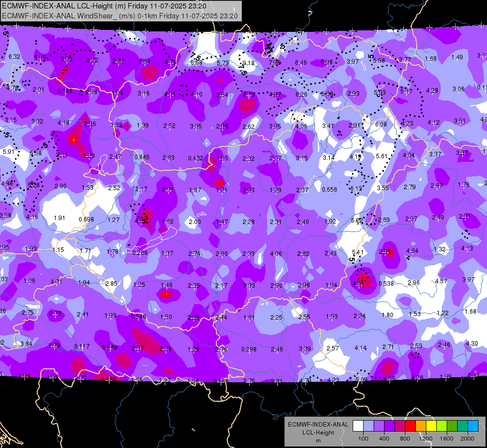This screenshot has width=487, height=448.
Task: Click the wind shear value 9.18
Action: coord(248,63)
